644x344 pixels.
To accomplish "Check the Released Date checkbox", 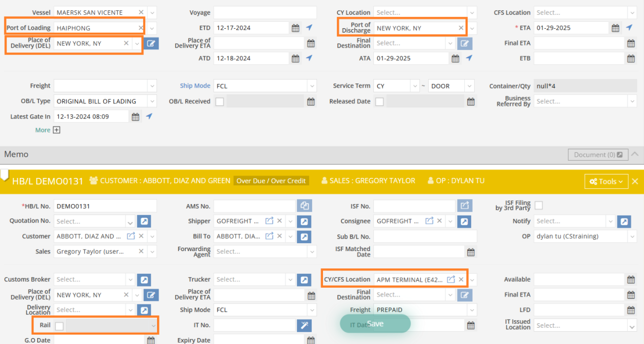I will 379,101.
